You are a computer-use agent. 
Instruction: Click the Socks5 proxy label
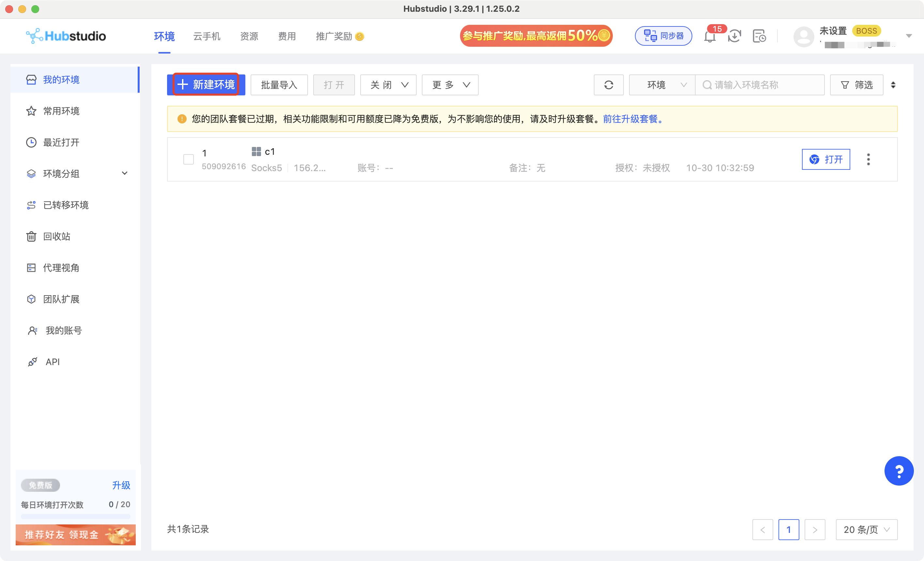click(x=266, y=168)
